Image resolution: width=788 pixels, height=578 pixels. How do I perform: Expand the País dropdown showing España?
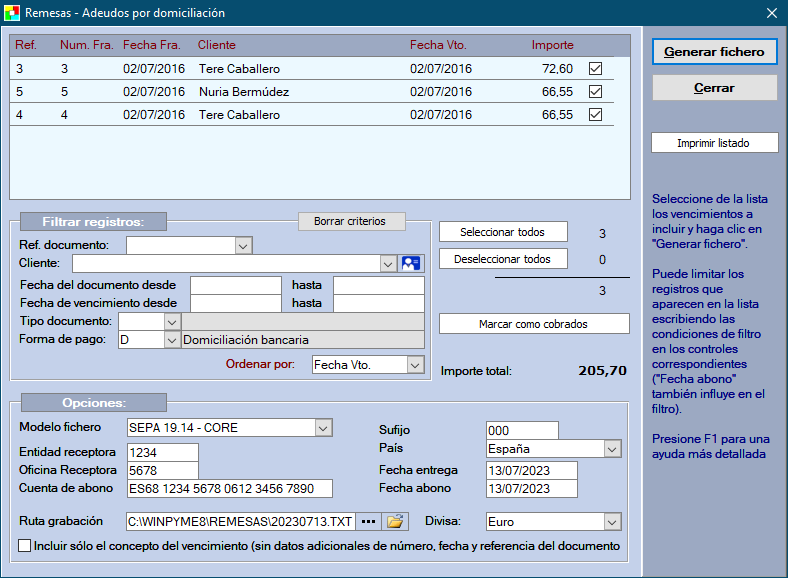pos(612,449)
